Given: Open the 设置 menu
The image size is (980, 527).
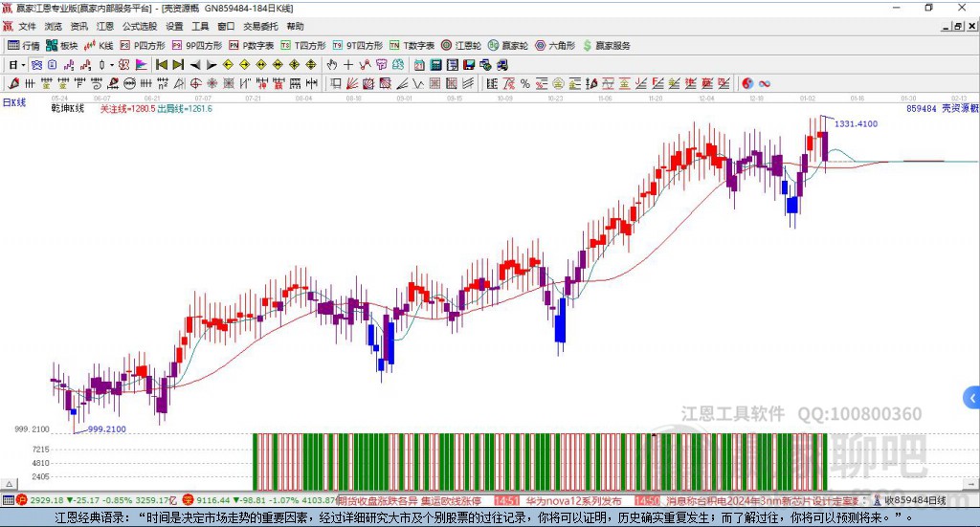Looking at the screenshot, I should click(174, 26).
